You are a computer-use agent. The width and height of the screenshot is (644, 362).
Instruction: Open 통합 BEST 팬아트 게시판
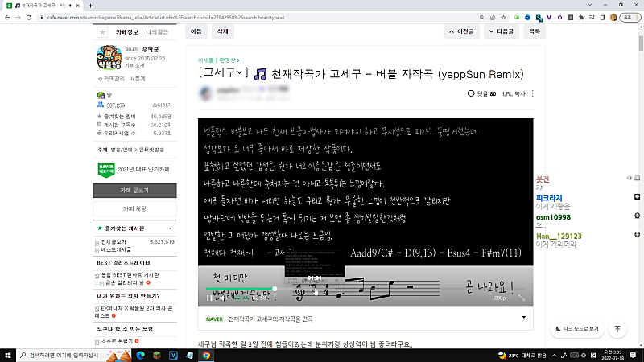130,275
